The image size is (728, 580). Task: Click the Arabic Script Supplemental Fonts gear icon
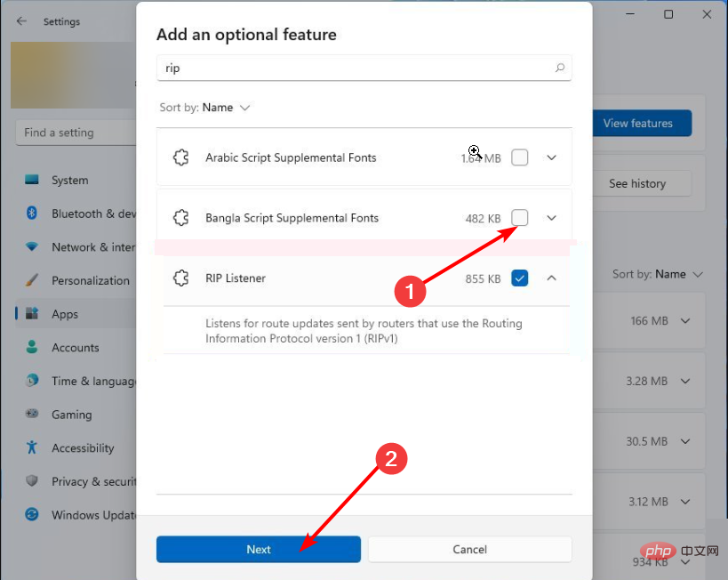coord(181,157)
